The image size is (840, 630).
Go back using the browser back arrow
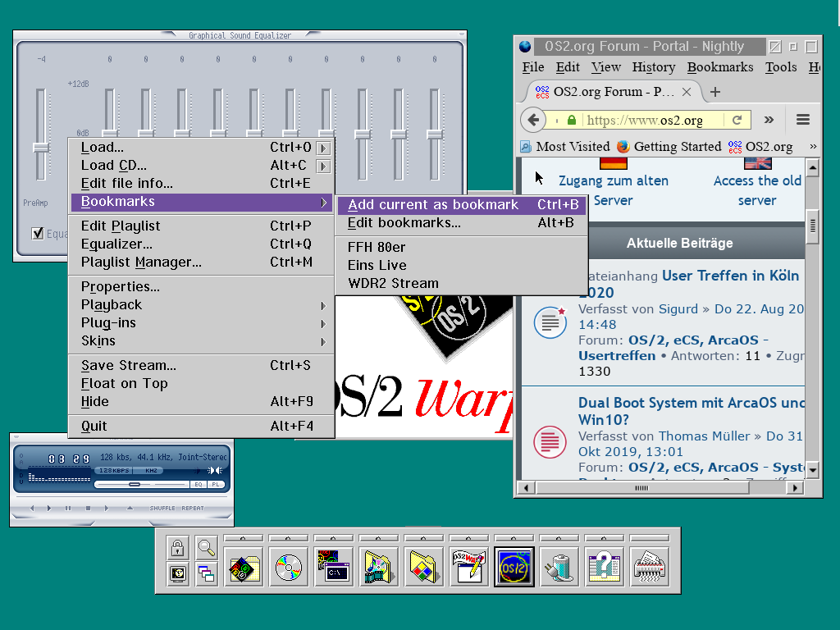click(533, 120)
